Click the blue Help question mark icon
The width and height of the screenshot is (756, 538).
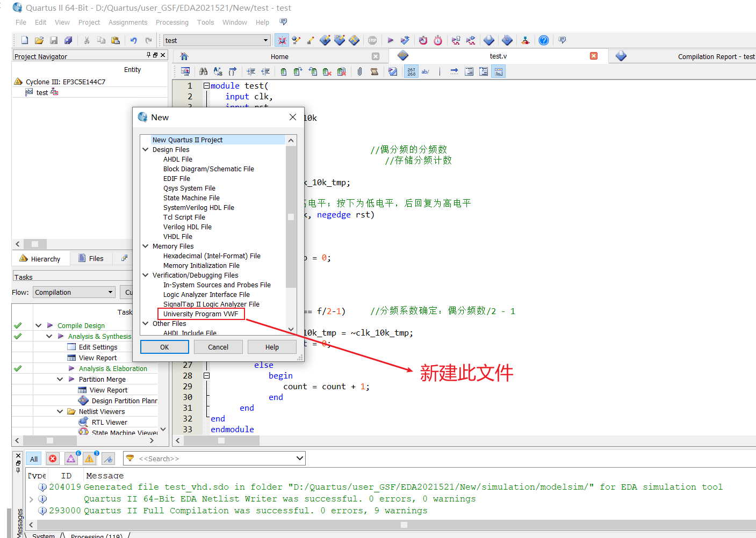544,40
